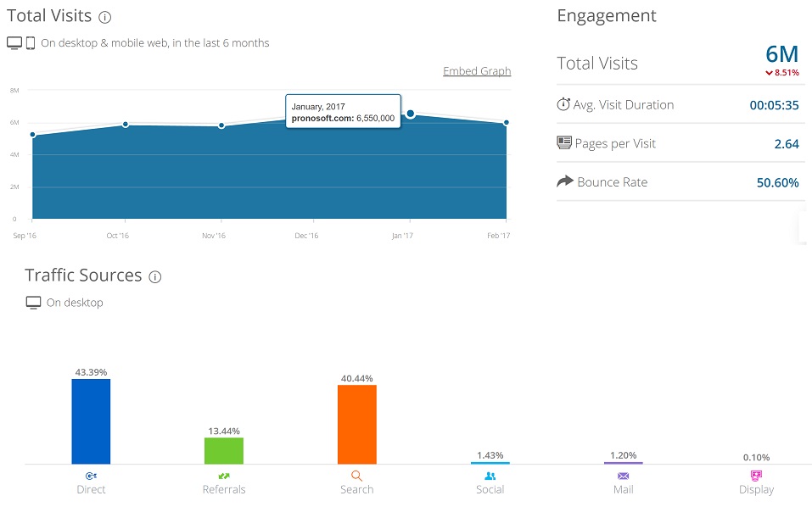Click the 00:05:35 duration value

coord(774,105)
